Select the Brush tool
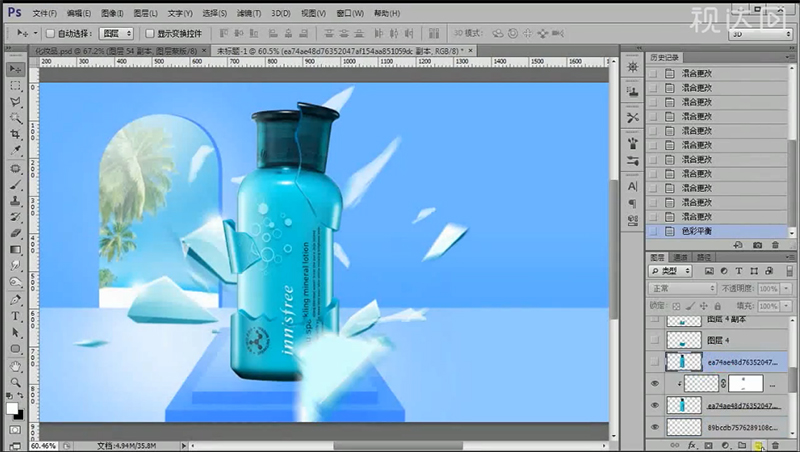This screenshot has height=452, width=800. pos(15,184)
